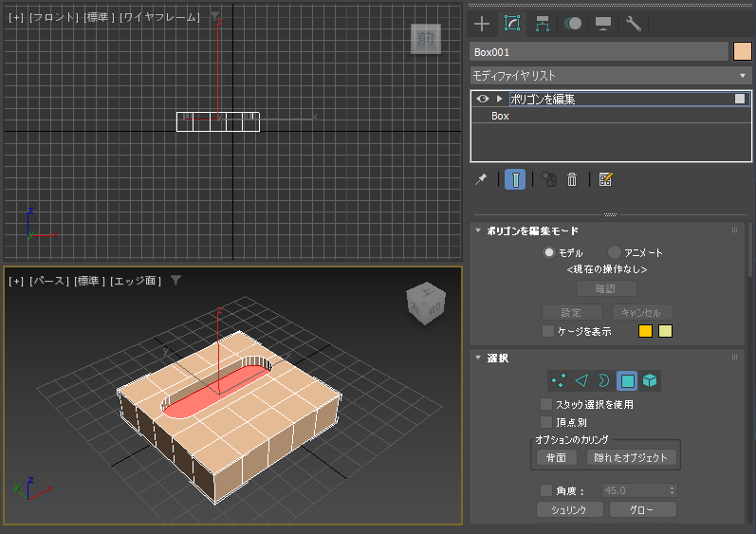The height and width of the screenshot is (534, 756).
Task: Collapse the ポリゴンを編集モード rollout
Action: pyautogui.click(x=478, y=230)
